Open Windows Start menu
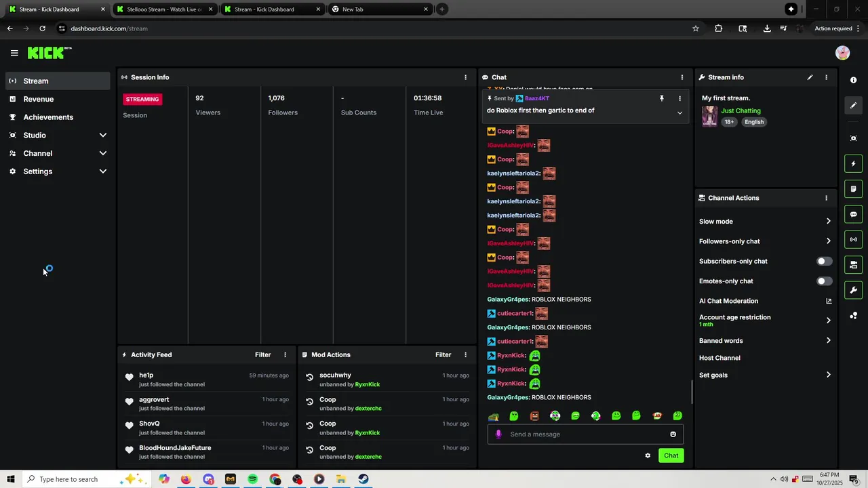Screen dimensions: 868x488 coord(11,479)
